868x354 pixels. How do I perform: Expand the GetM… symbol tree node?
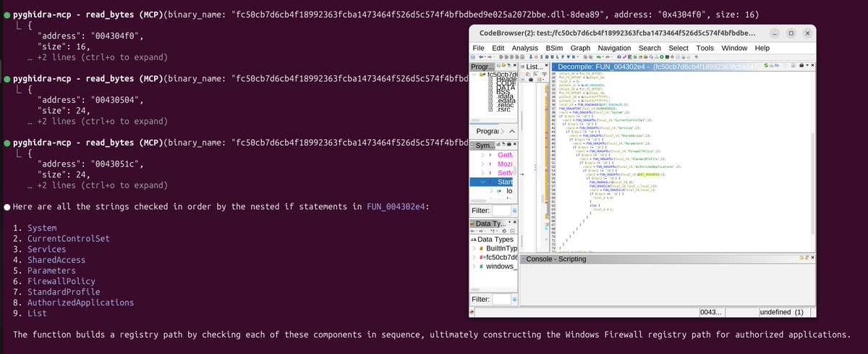tap(482, 155)
